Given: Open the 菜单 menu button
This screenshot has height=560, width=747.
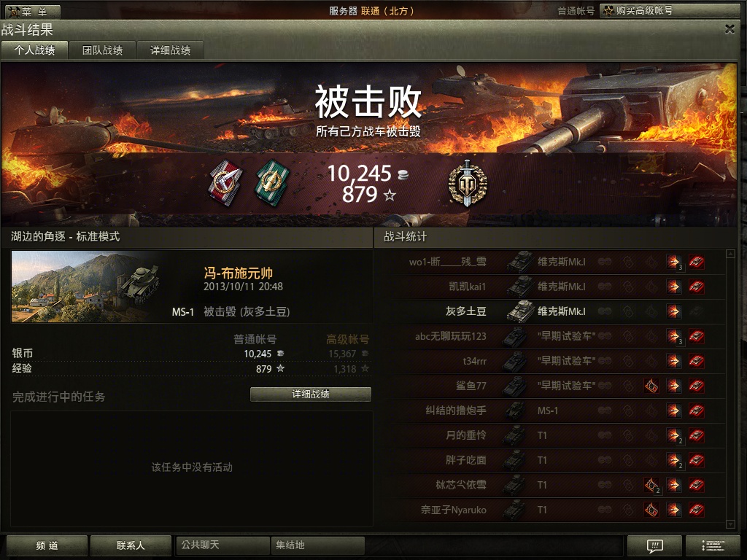Looking at the screenshot, I should click(31, 11).
